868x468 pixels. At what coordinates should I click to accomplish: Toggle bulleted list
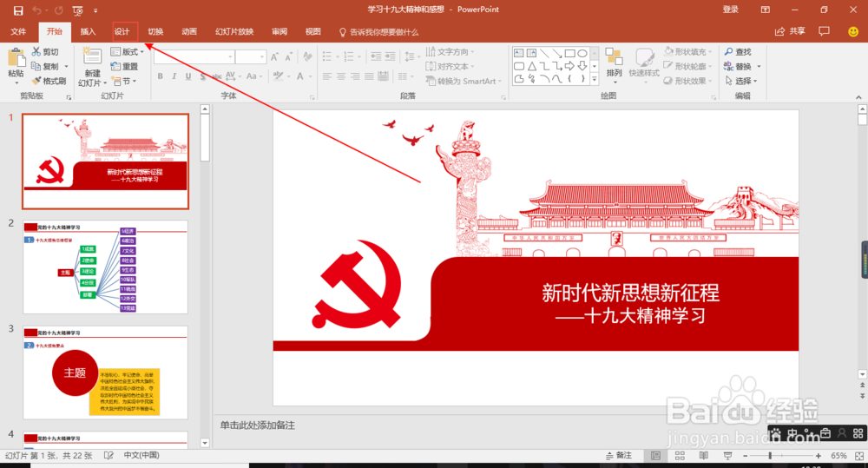(x=329, y=56)
